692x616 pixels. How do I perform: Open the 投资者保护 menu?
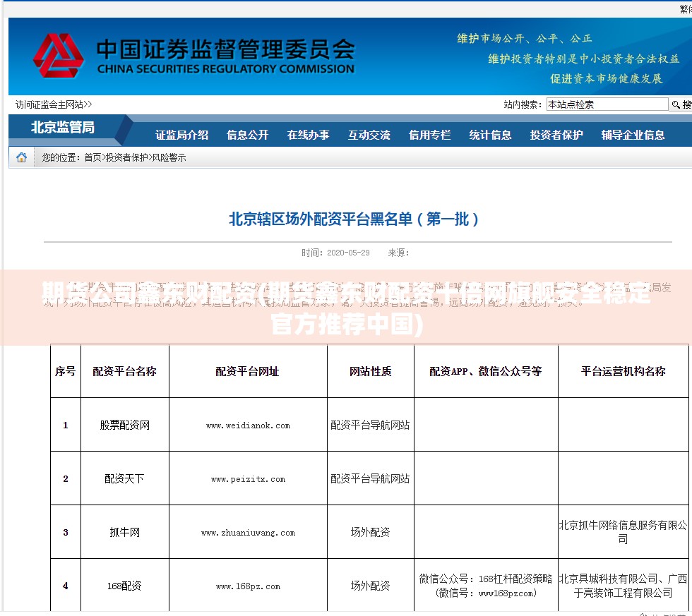[556, 135]
